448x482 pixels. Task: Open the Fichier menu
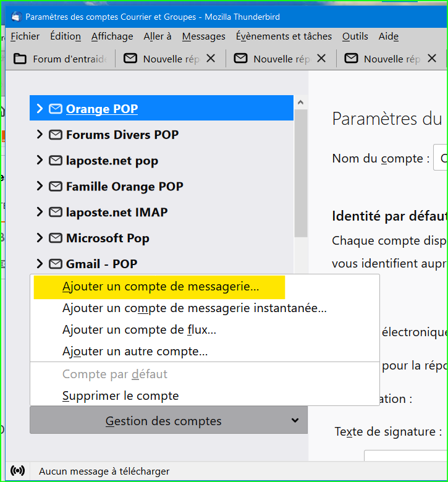coord(25,36)
